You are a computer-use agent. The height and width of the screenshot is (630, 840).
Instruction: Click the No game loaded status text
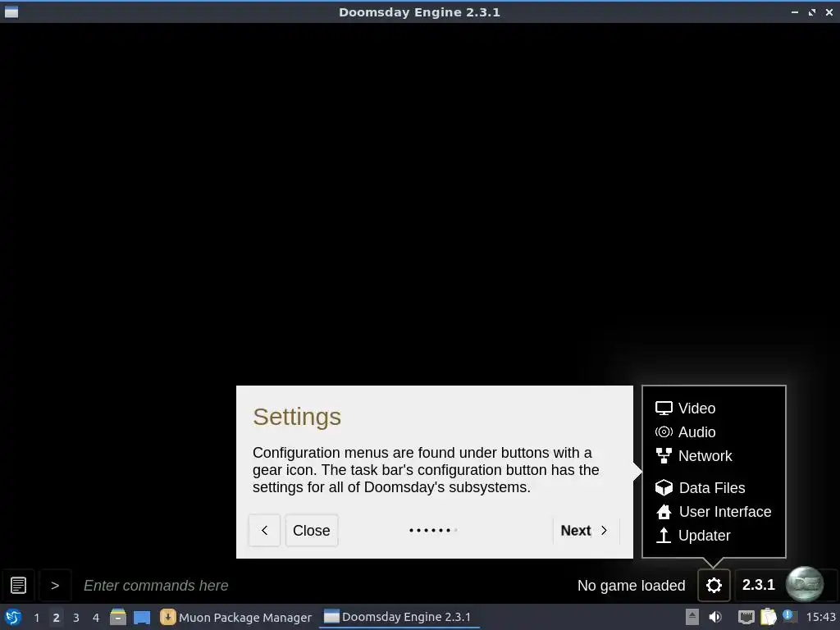pos(631,586)
